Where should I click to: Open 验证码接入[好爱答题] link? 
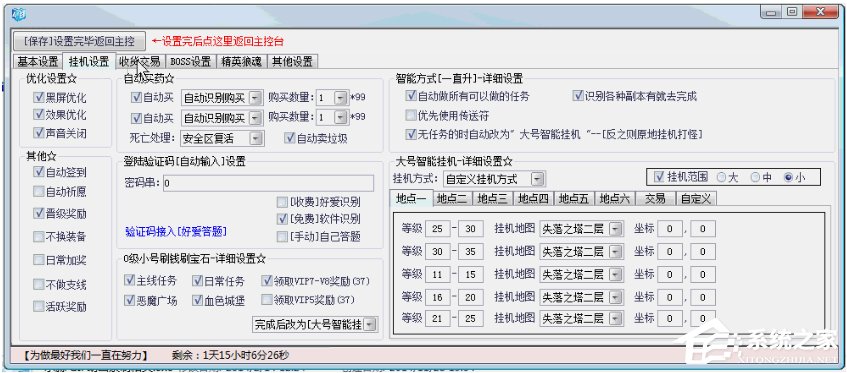click(x=176, y=232)
